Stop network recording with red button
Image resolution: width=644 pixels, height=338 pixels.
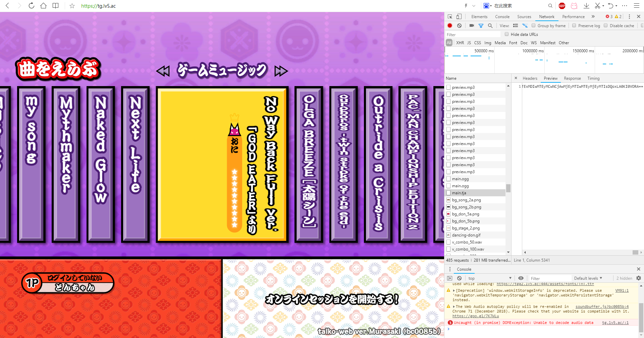(450, 25)
